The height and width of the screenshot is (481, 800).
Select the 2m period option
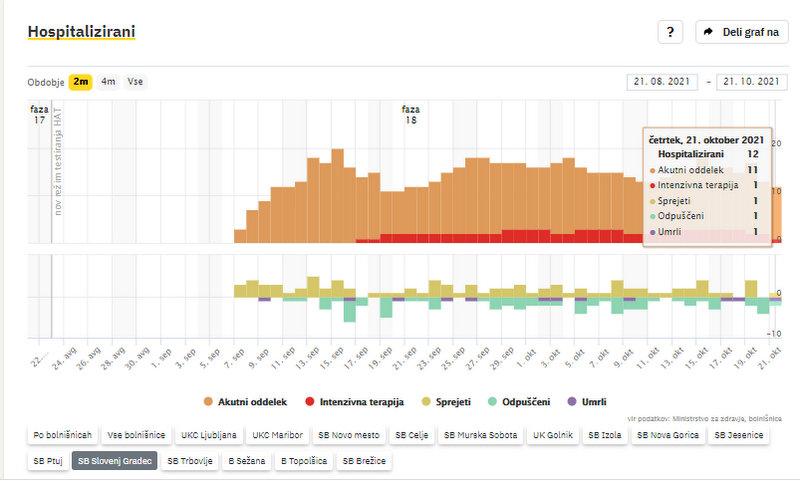[81, 82]
